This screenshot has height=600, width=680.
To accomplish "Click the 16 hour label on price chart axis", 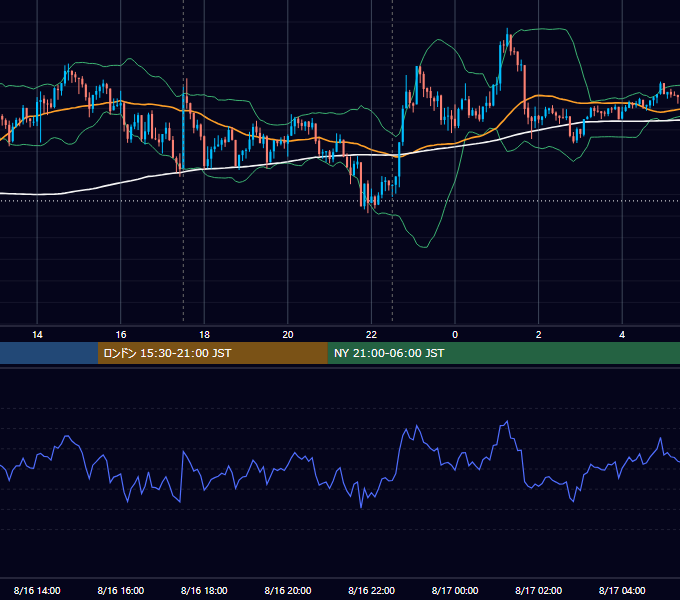I will pos(121,335).
